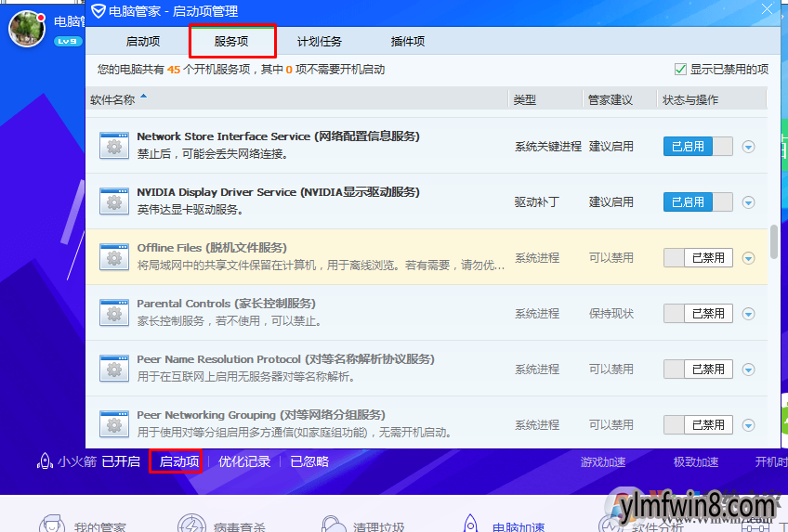Enable the Peer Networking Grouping switch
Image resolution: width=788 pixels, height=532 pixels.
tap(698, 425)
